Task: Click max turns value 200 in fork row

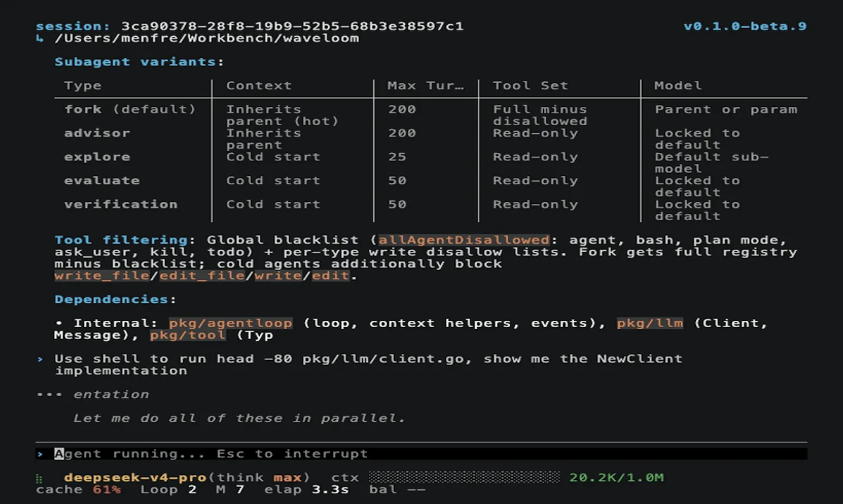Action: tap(402, 109)
